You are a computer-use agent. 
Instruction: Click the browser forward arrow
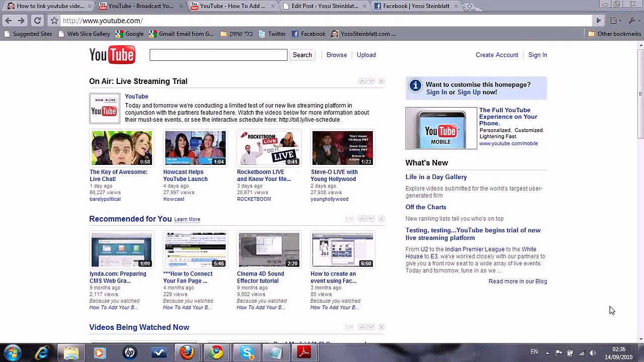click(x=21, y=21)
